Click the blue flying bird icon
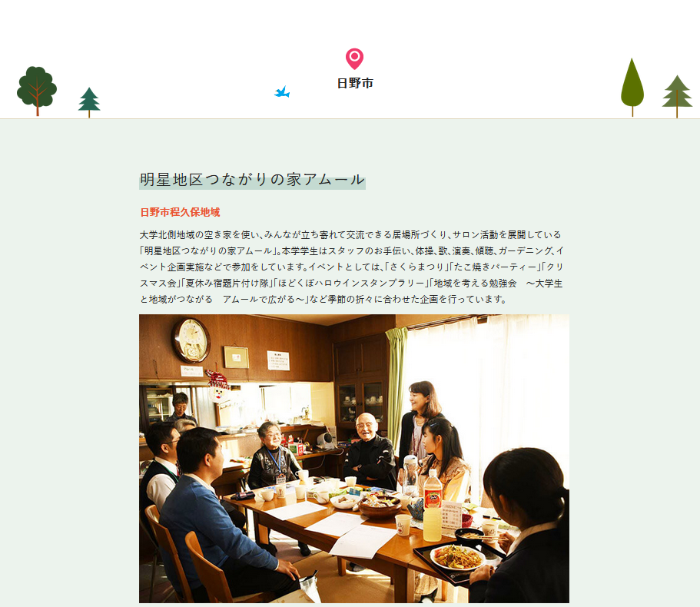Image resolution: width=700 pixels, height=607 pixels. [x=282, y=92]
